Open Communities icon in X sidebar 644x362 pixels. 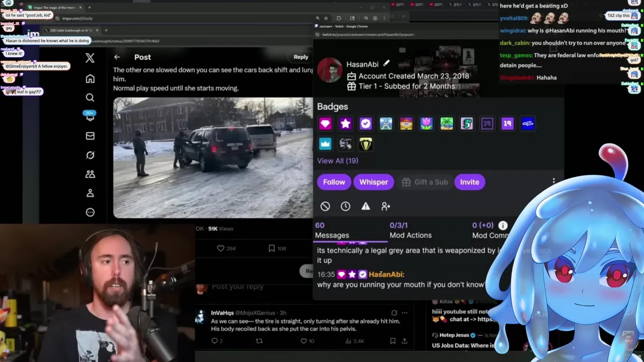[x=90, y=174]
